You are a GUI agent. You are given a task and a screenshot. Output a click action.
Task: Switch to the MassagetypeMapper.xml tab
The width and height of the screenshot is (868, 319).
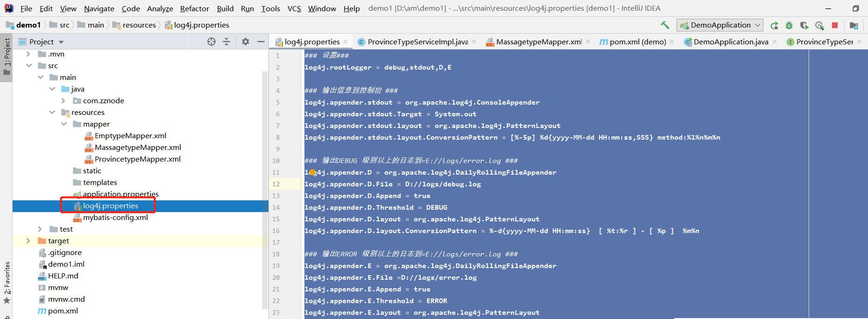pos(538,42)
